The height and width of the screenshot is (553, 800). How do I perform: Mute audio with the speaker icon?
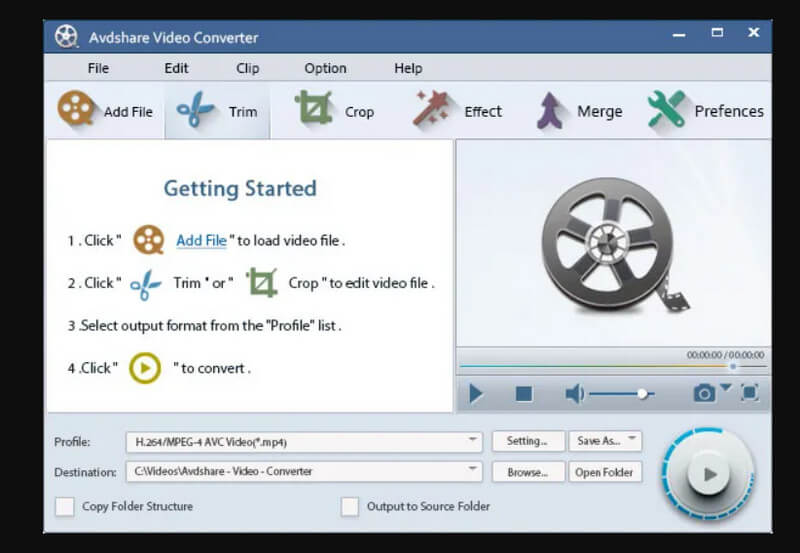click(574, 394)
